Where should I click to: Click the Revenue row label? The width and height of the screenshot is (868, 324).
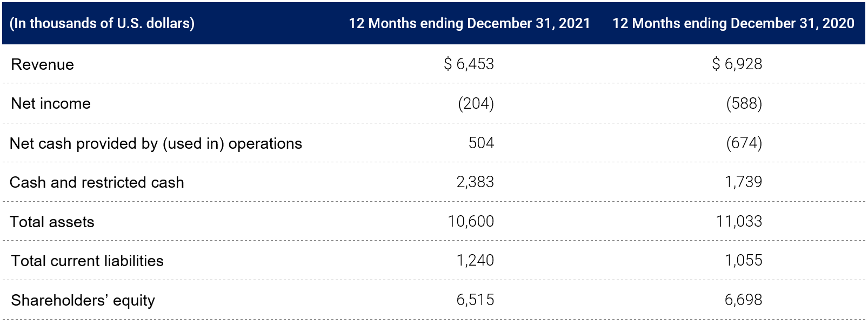pos(42,64)
